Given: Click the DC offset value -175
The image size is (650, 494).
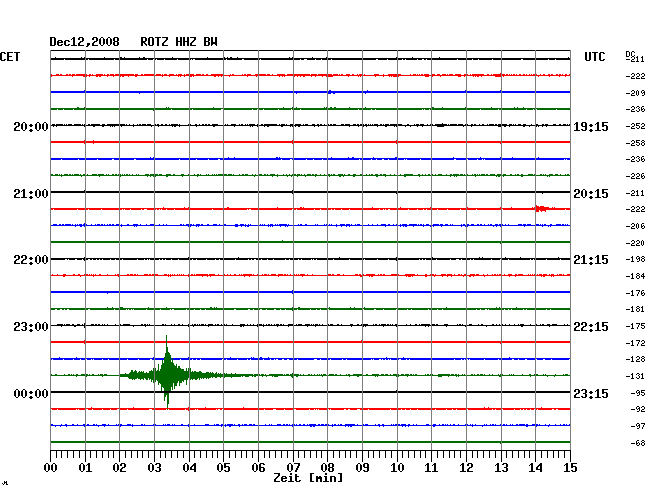Looking at the screenshot, I should 635,326.
